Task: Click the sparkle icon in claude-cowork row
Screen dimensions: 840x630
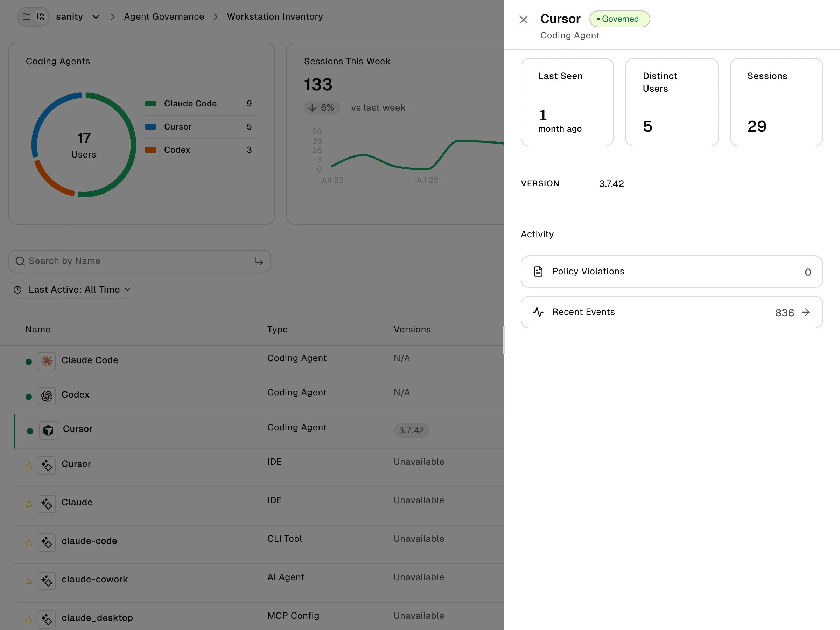Action: pos(47,581)
